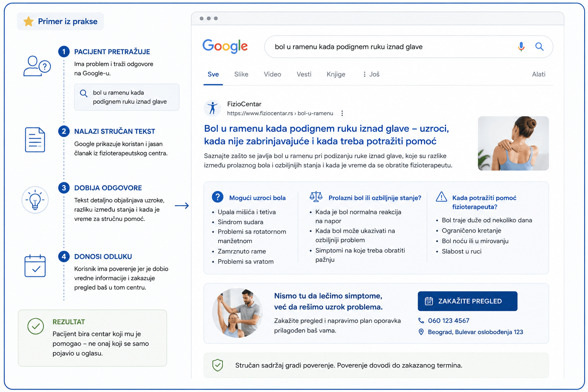Click the Ograničeno kretanje bullet
Viewport: 588px width, 392px height.
pyautogui.click(x=472, y=230)
